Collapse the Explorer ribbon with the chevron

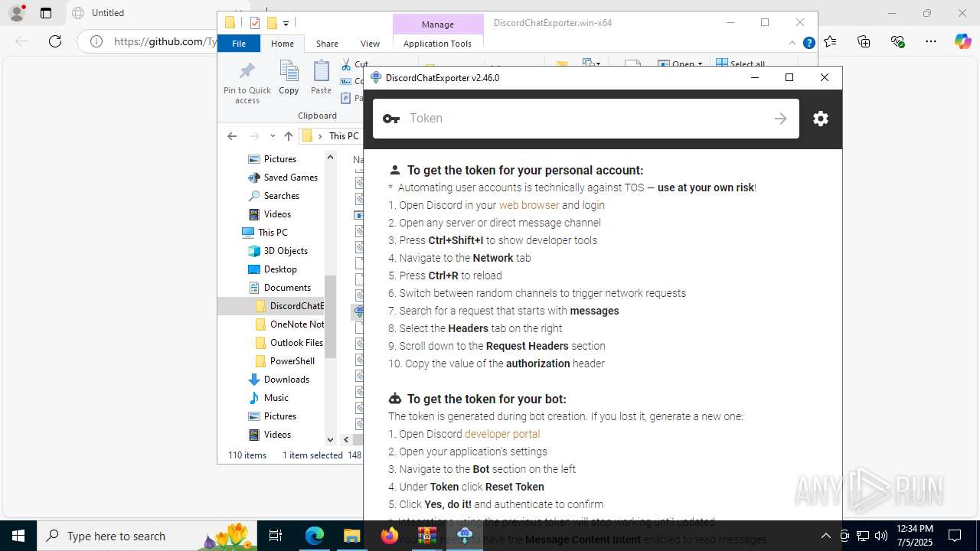(792, 43)
